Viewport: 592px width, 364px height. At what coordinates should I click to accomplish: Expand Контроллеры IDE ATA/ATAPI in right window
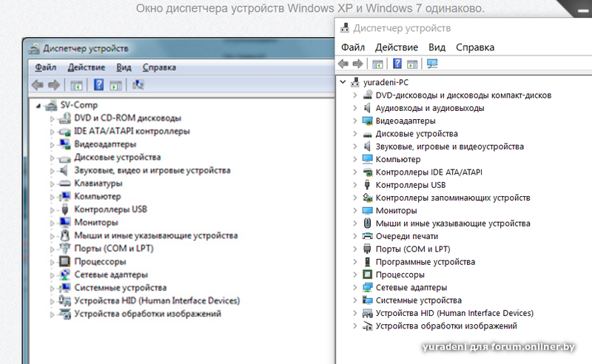click(355, 172)
